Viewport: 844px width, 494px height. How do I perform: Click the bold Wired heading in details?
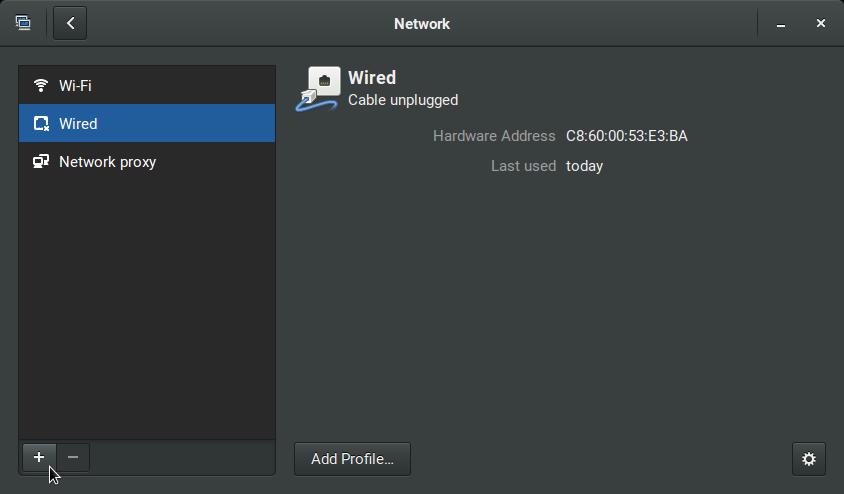372,77
